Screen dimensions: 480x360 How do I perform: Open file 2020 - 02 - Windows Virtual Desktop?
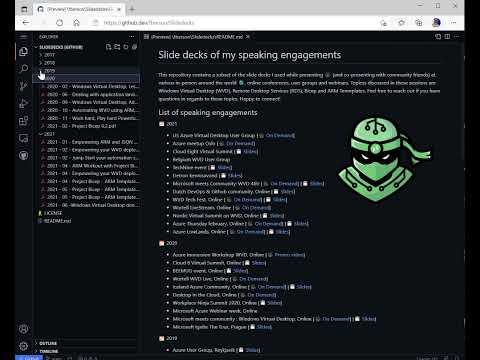pyautogui.click(x=90, y=86)
